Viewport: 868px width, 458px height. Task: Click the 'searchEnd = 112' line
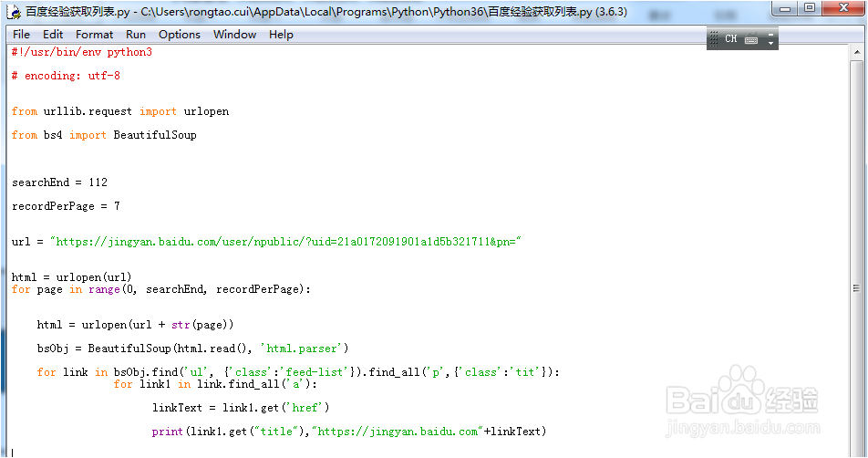[x=59, y=182]
